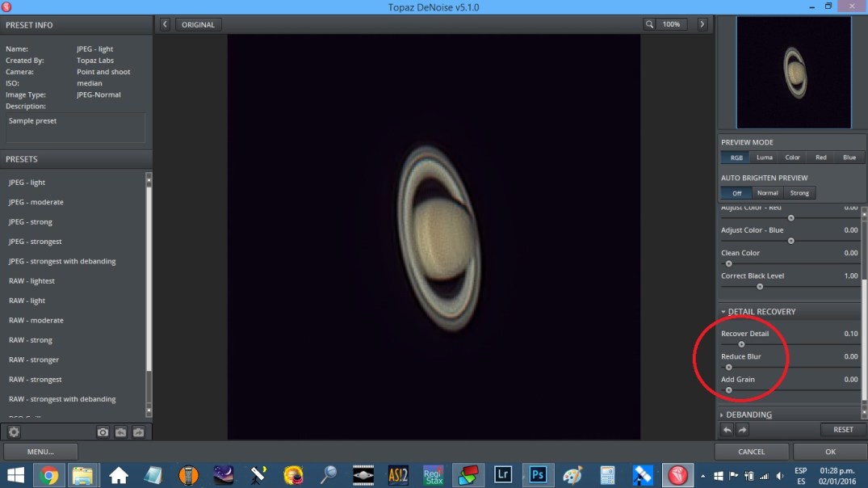The height and width of the screenshot is (488, 868).
Task: Open the preset settings gear icon
Action: tap(14, 432)
